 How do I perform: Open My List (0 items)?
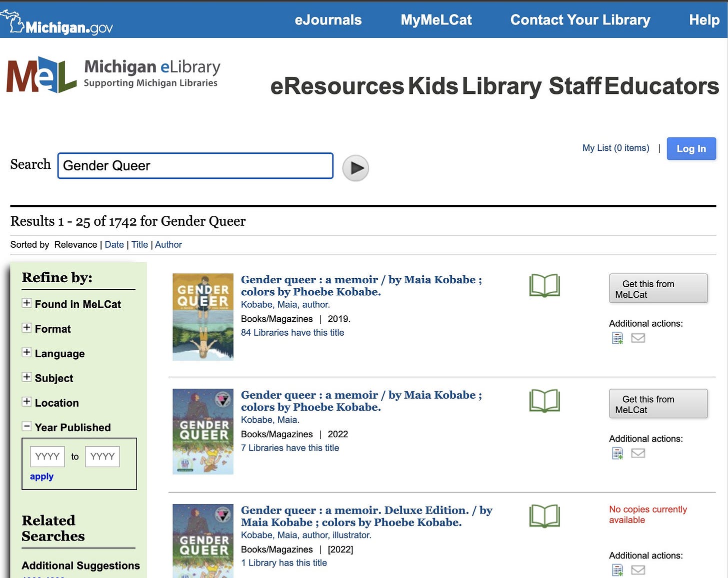(615, 148)
